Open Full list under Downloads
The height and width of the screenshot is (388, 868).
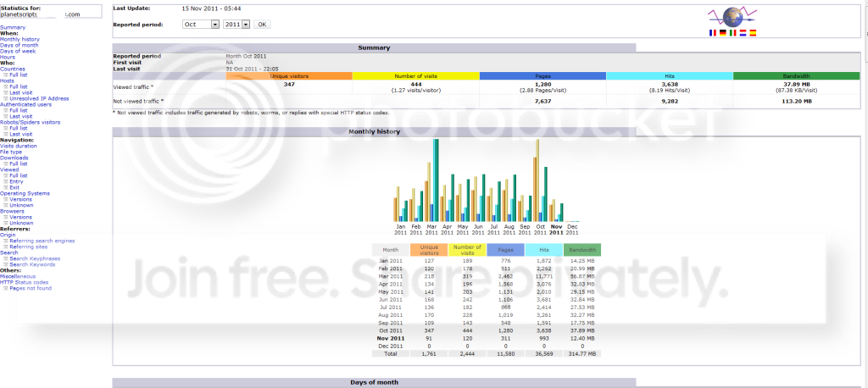click(x=19, y=164)
